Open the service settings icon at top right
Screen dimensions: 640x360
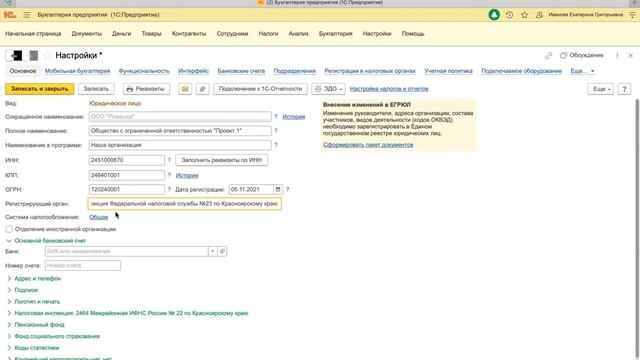pyautogui.click(x=632, y=15)
